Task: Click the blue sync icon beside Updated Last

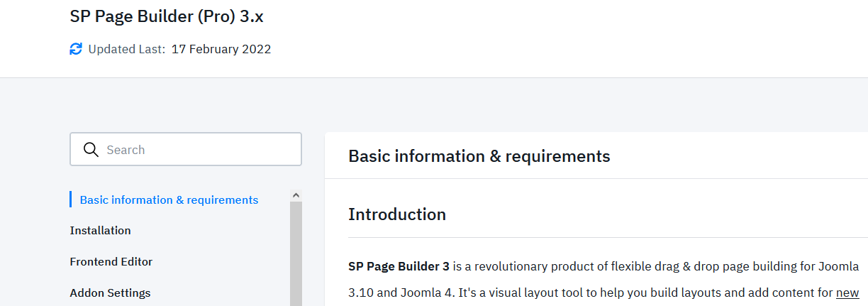Action: tap(76, 49)
